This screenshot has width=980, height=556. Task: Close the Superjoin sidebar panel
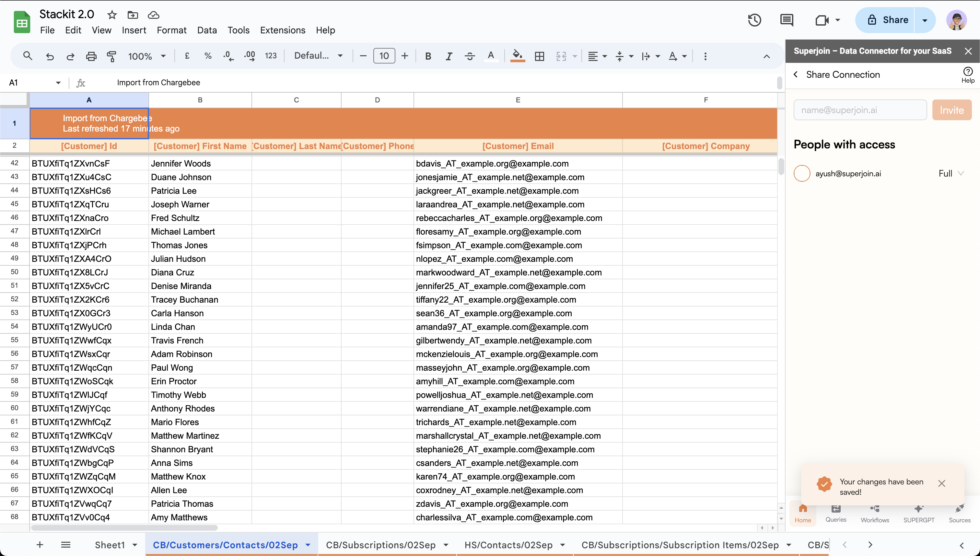point(968,51)
